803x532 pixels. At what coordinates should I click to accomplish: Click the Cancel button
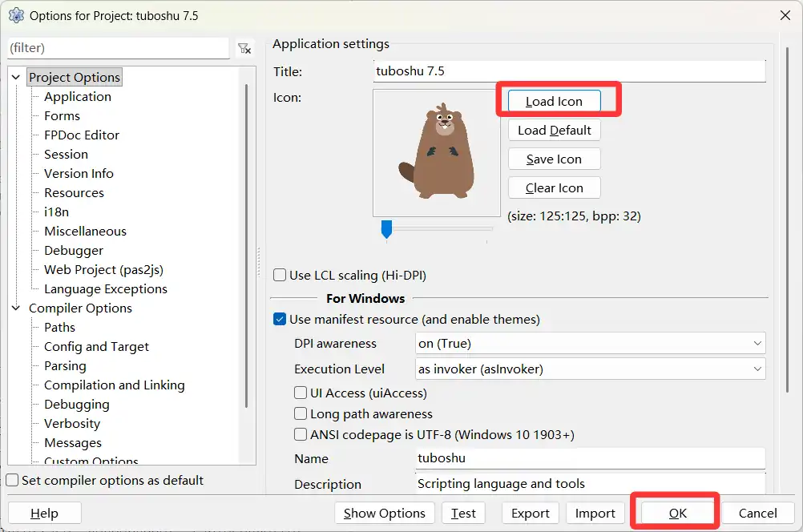pos(757,513)
